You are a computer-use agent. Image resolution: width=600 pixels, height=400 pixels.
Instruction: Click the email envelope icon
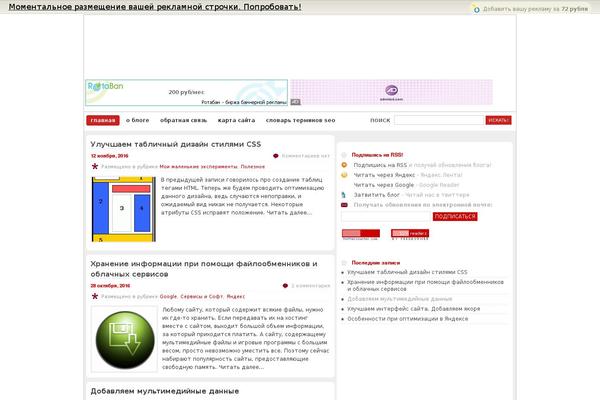point(344,205)
